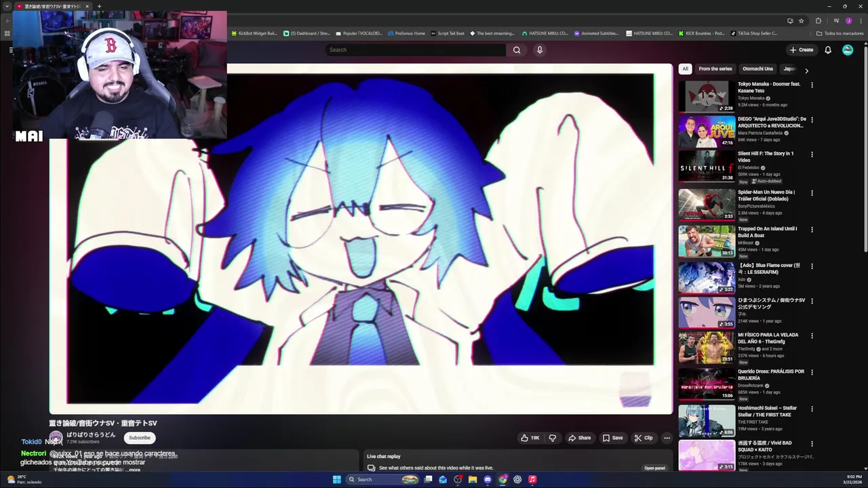Open options for Tokyo Manaka Doomer video
Image resolution: width=868 pixels, height=488 pixels.
(812, 85)
